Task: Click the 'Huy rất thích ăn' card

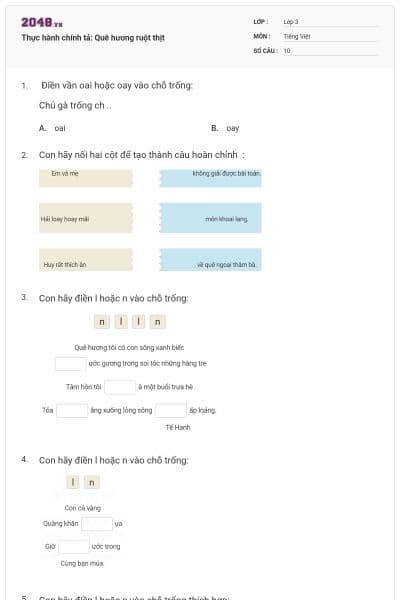Action: coord(86,260)
